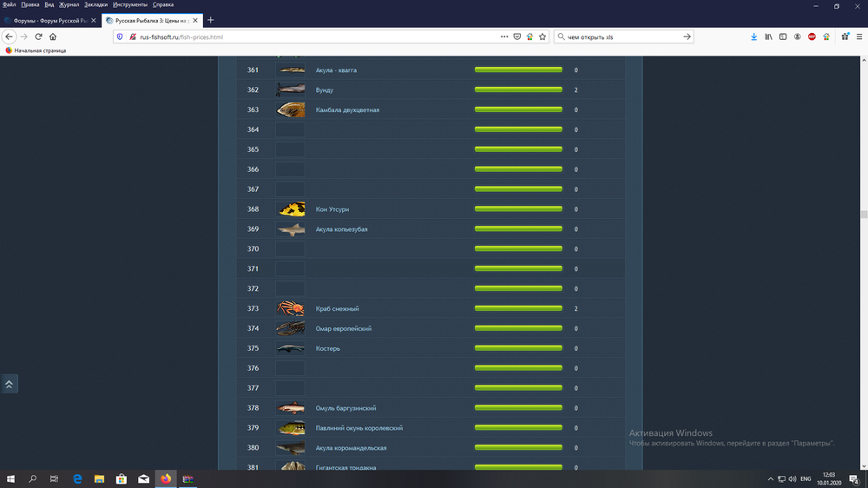Open Вунду fish link
Viewport: 868px width, 488px height.
click(x=325, y=90)
